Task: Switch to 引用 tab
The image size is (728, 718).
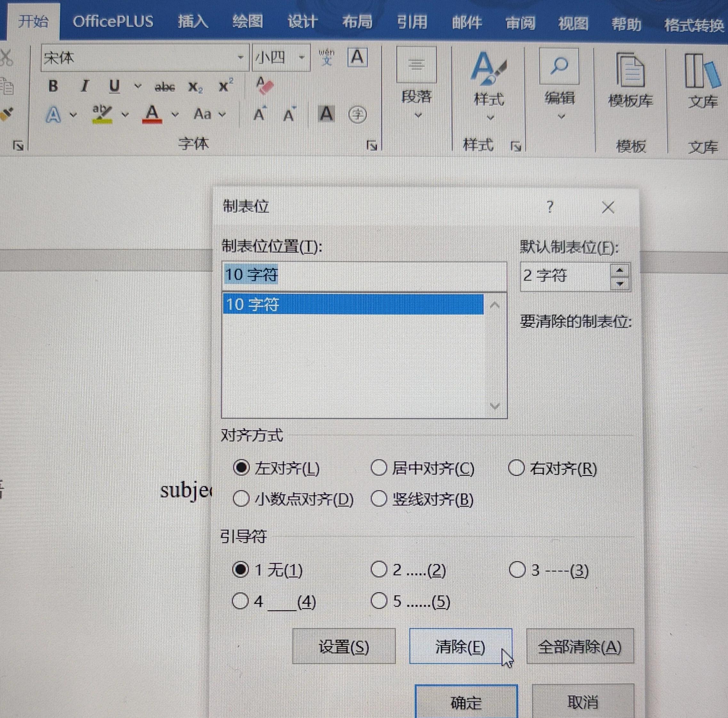Action: (x=412, y=22)
